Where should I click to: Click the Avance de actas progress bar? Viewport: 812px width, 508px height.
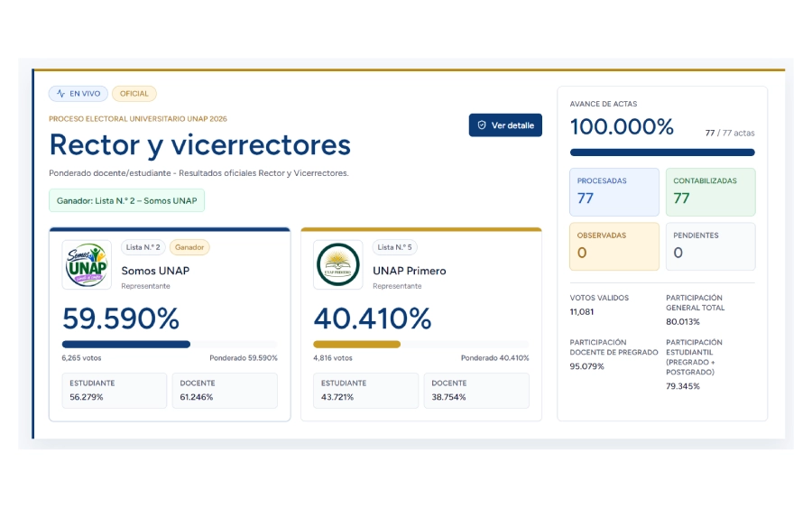662,152
